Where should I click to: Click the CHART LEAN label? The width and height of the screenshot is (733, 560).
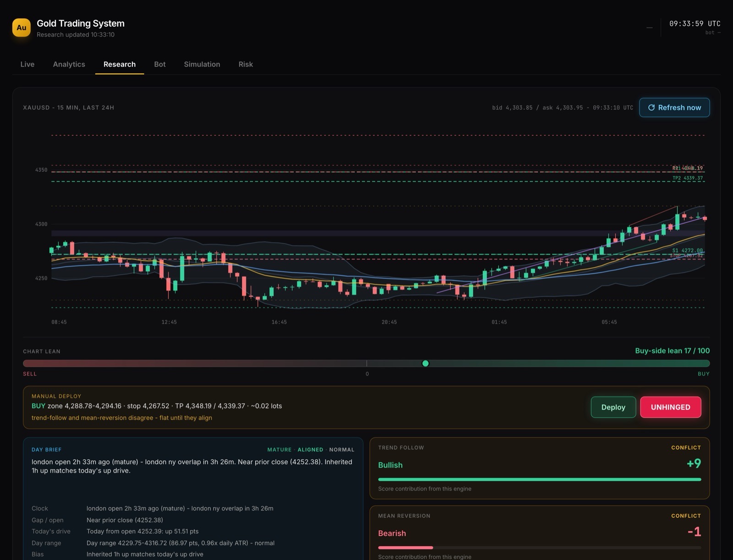coord(42,351)
